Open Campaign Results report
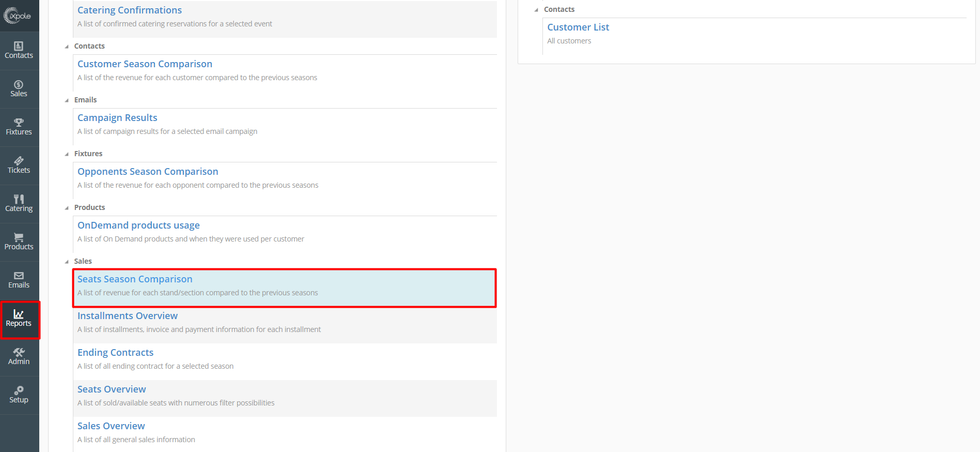The image size is (980, 452). point(117,117)
